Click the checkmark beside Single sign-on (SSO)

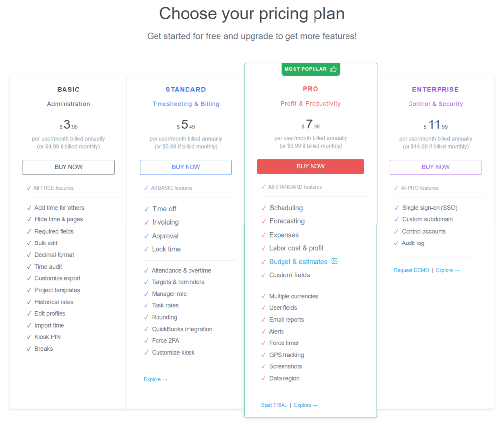tap(396, 207)
